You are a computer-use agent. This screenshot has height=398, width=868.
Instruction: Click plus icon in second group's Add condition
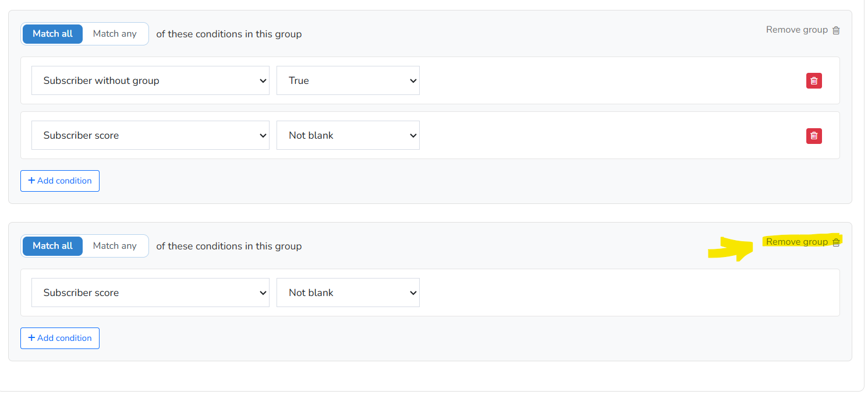click(x=31, y=338)
